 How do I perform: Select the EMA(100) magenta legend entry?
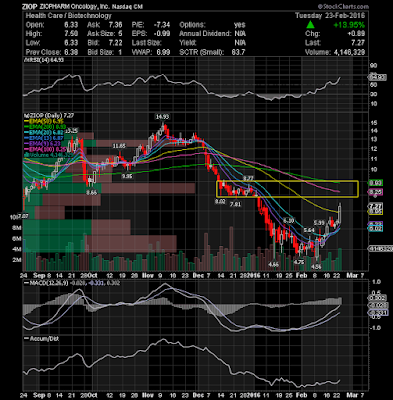44,149
